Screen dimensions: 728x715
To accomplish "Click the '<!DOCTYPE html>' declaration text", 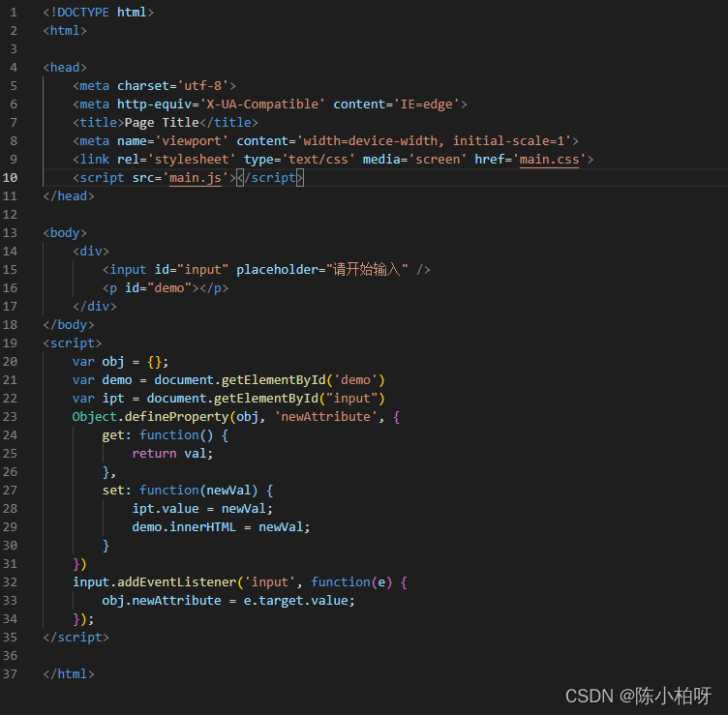I will click(x=99, y=13).
